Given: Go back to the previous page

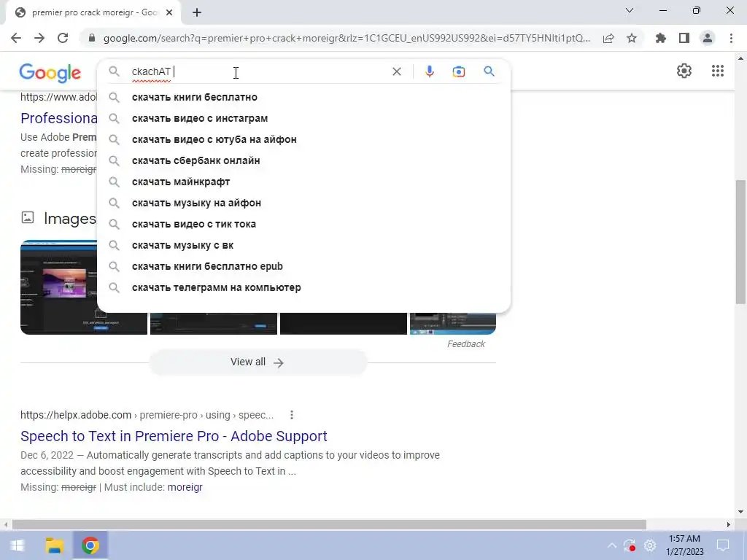Looking at the screenshot, I should 16,38.
